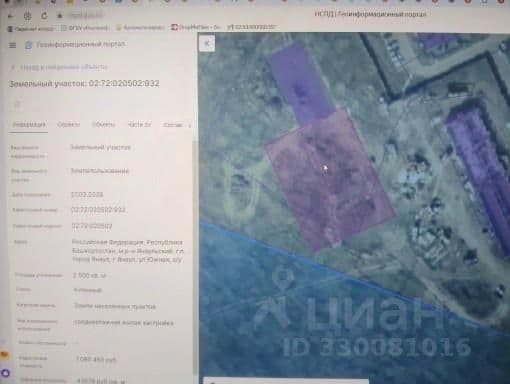Click the blue round icon at bottom-left edge
Image resolution: width=510 pixels, height=384 pixels.
pos(5,373)
